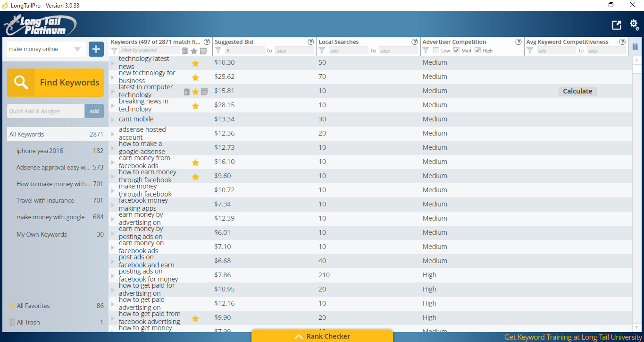The height and width of the screenshot is (342, 644).
Task: Select 'Adsense approval easy w...' group
Action: click(x=58, y=167)
